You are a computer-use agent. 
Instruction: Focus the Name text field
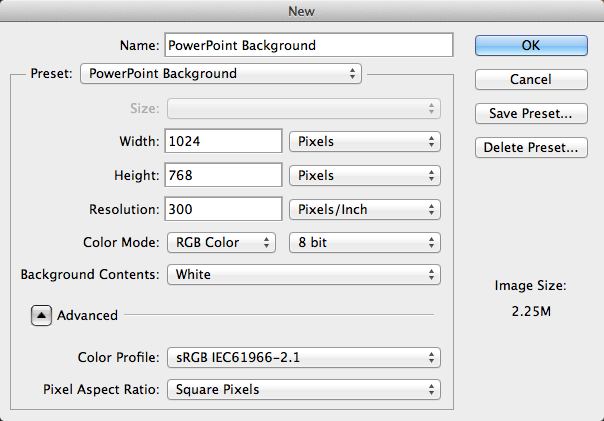309,45
